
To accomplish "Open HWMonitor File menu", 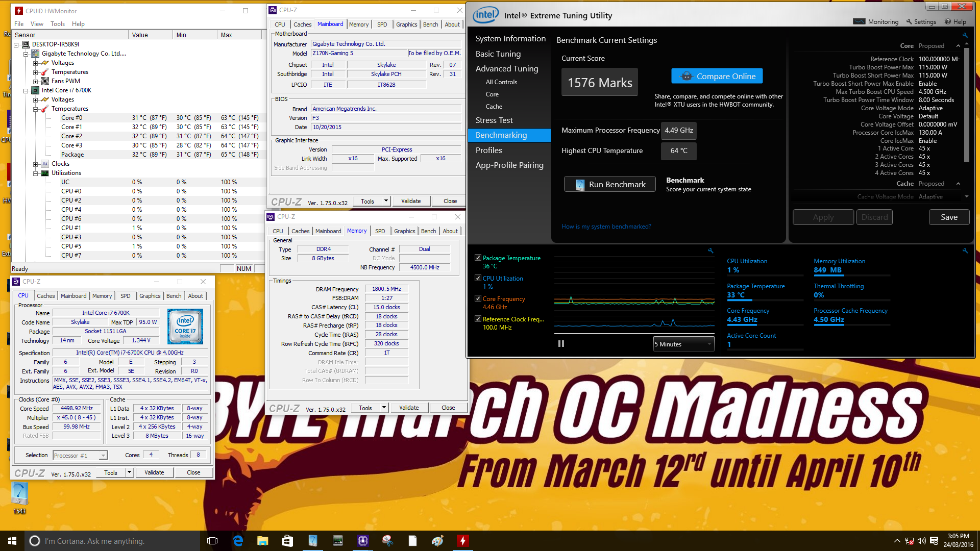I will pos(19,24).
